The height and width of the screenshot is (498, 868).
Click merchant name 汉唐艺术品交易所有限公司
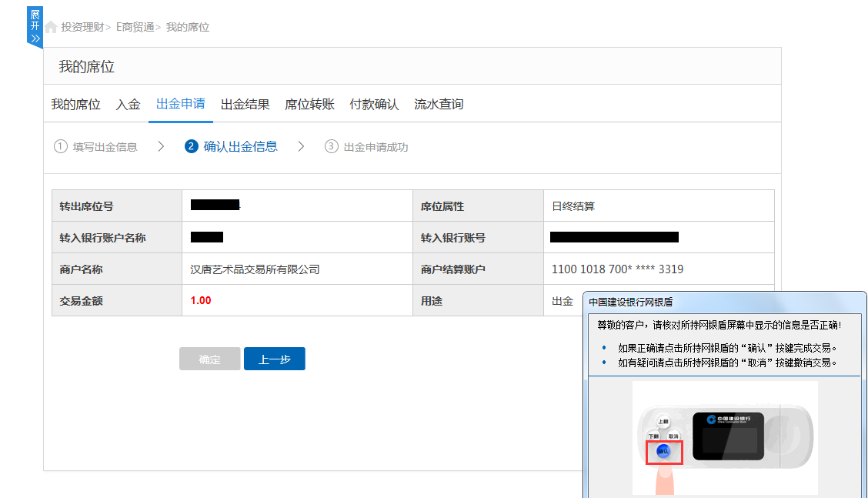coord(255,269)
